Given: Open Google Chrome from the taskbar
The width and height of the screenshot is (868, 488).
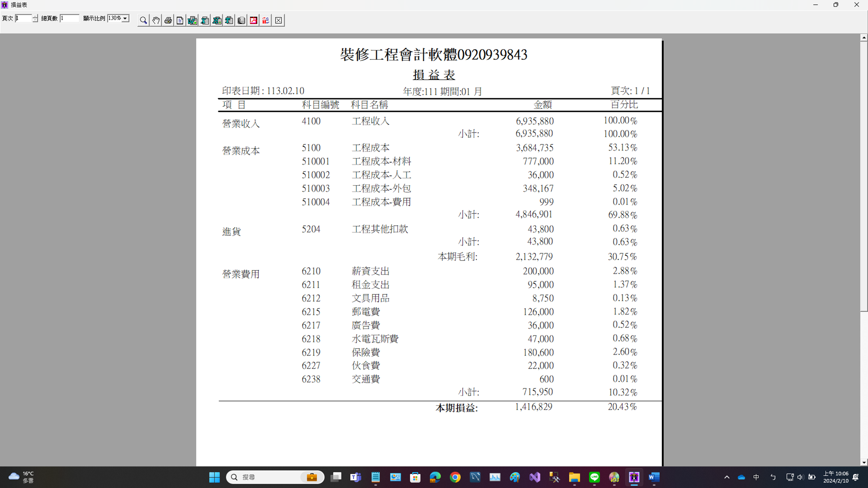Looking at the screenshot, I should [x=455, y=477].
